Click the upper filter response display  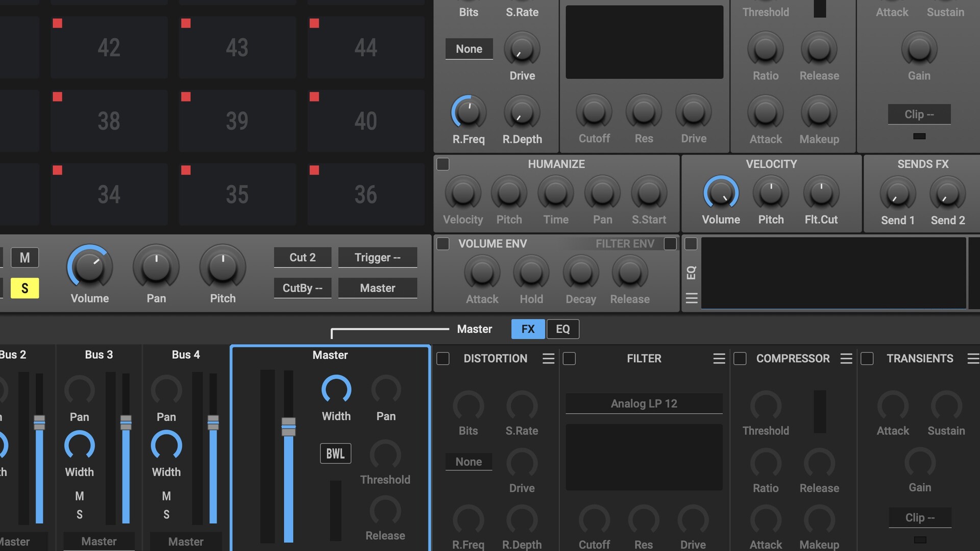pos(644,42)
